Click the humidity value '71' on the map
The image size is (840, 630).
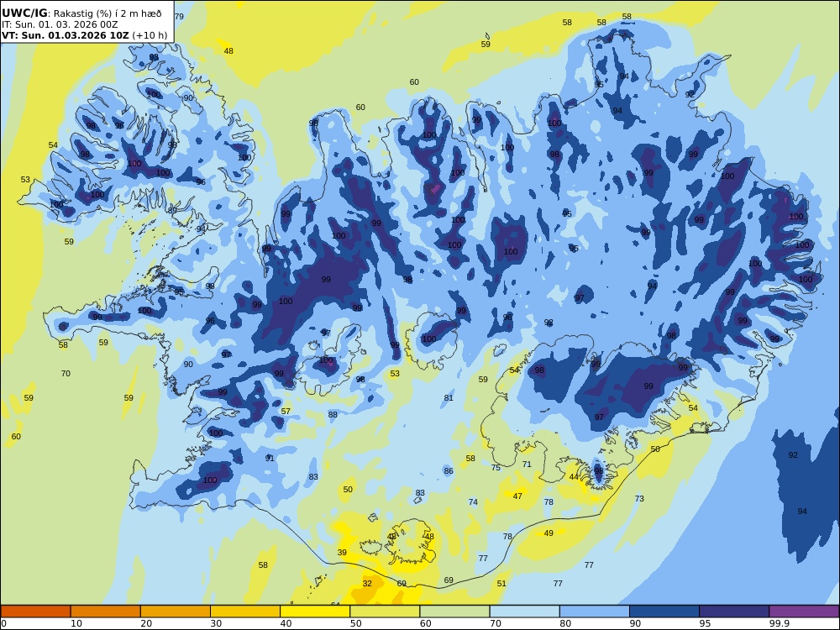pyautogui.click(x=527, y=465)
